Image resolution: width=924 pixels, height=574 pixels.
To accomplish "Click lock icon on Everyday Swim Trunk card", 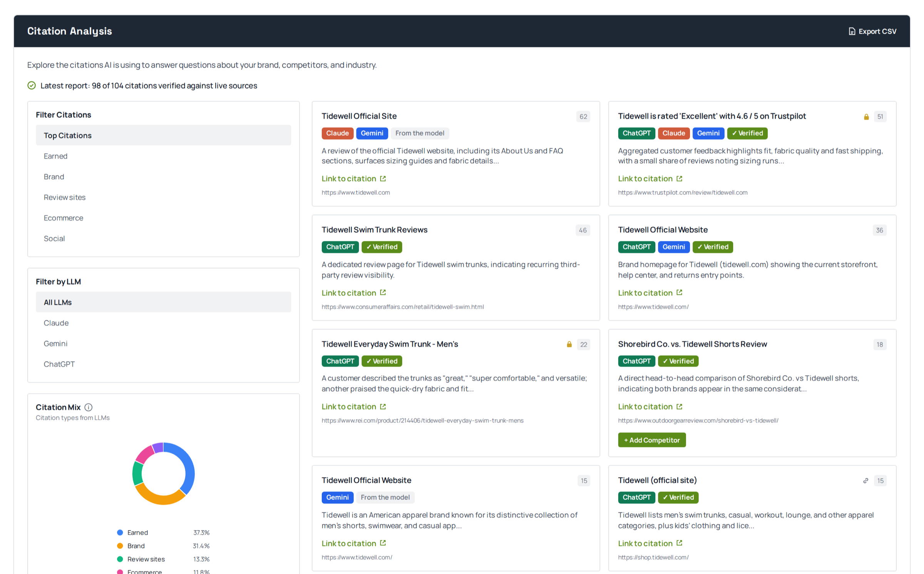I will (569, 344).
